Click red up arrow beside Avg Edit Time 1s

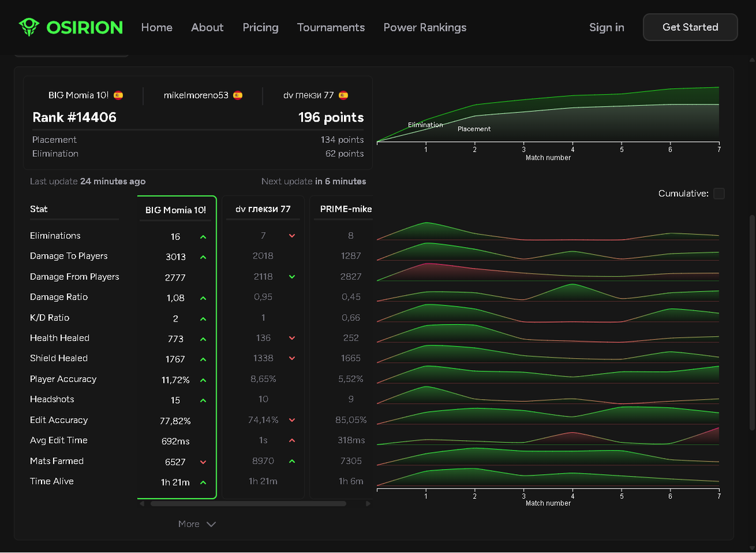click(x=292, y=440)
